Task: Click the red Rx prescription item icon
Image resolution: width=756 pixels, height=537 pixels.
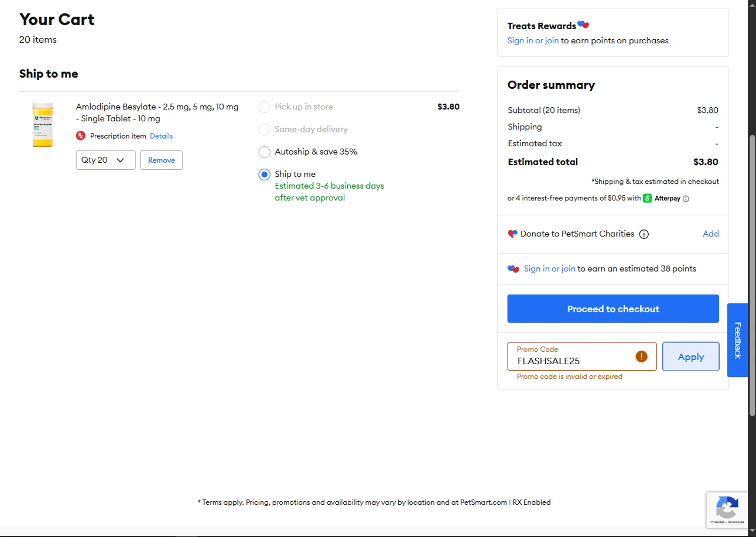Action: (x=81, y=136)
